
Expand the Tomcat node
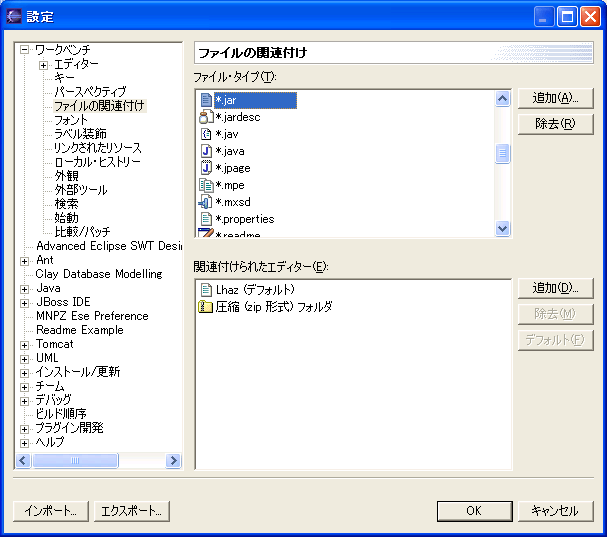(x=24, y=345)
